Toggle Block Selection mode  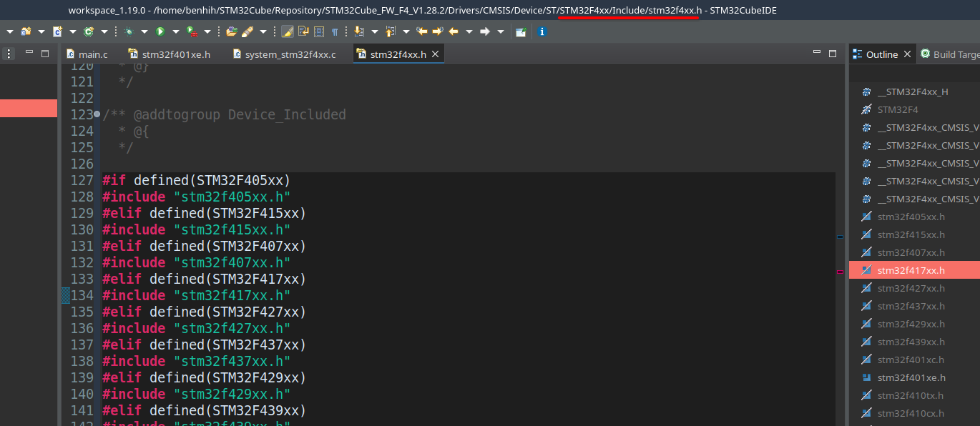(x=318, y=31)
